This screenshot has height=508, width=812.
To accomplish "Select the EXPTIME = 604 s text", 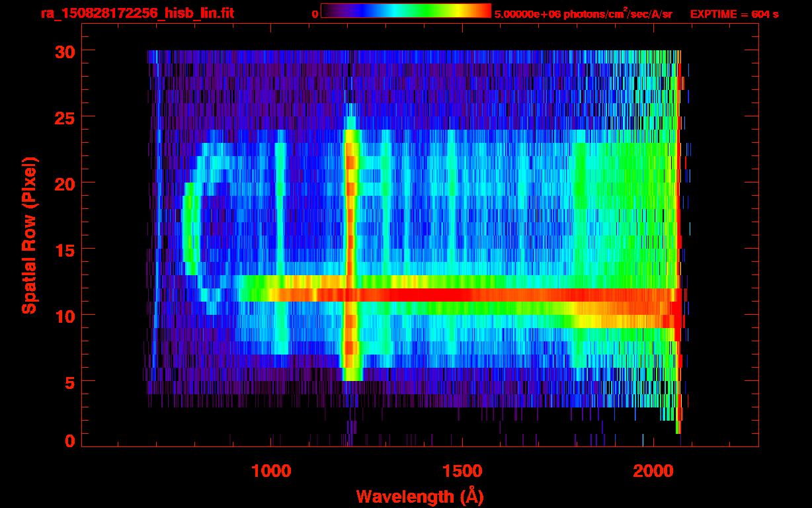I will 734,14.
